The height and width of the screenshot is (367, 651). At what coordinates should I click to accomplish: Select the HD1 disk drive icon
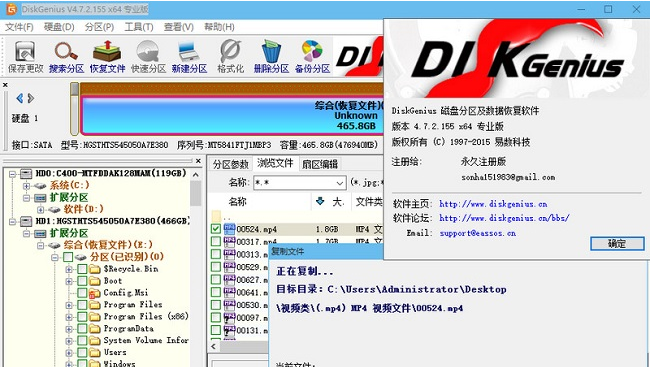coord(26,221)
